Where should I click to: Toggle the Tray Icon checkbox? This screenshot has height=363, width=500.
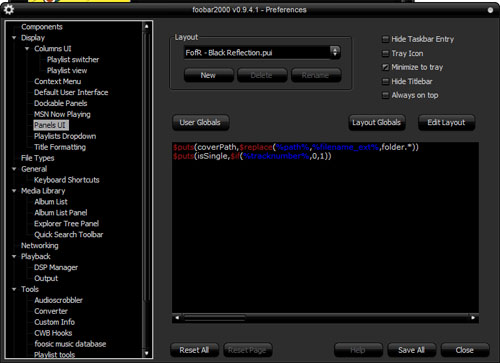[x=385, y=53]
